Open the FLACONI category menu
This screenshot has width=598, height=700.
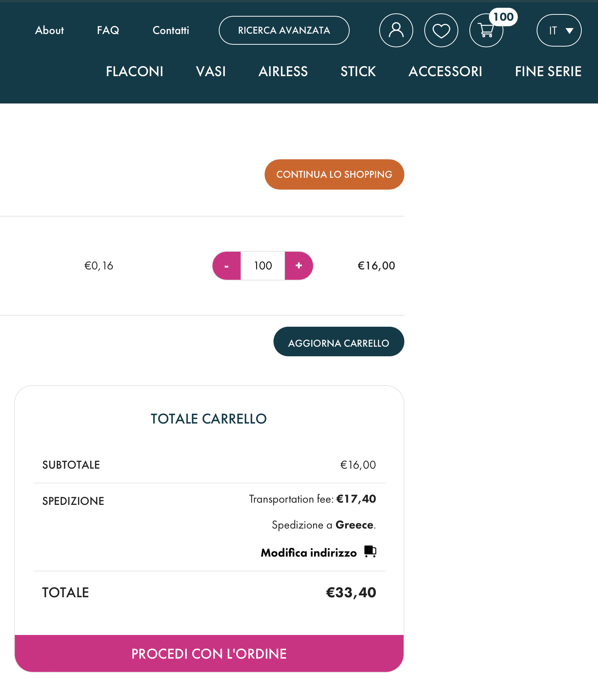(x=135, y=71)
